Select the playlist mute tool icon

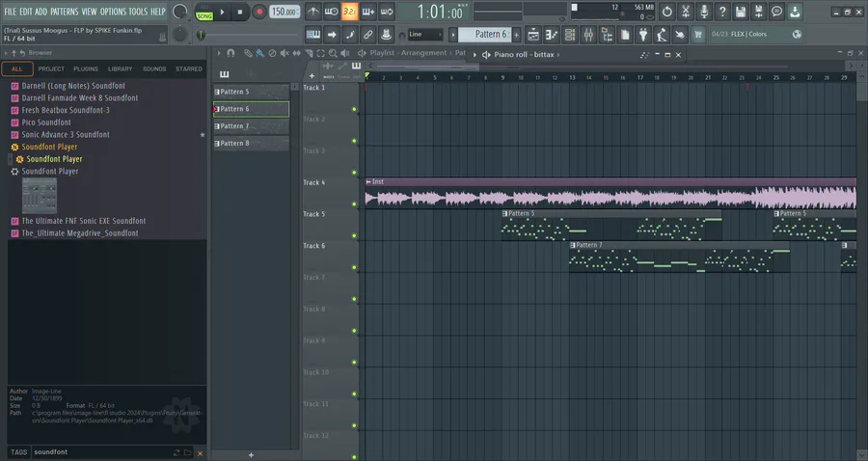[x=285, y=53]
